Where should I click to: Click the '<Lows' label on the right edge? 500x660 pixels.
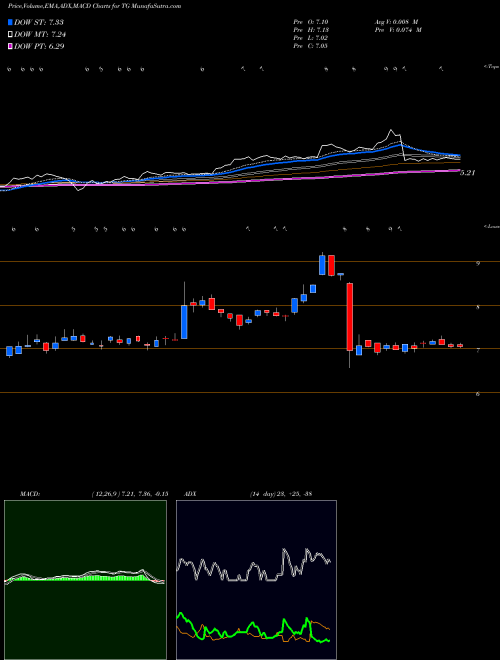491,226
